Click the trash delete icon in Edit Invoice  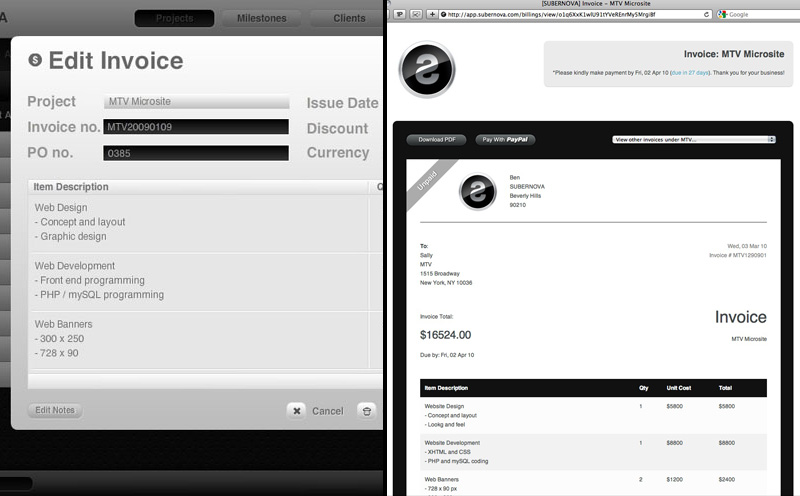(365, 411)
